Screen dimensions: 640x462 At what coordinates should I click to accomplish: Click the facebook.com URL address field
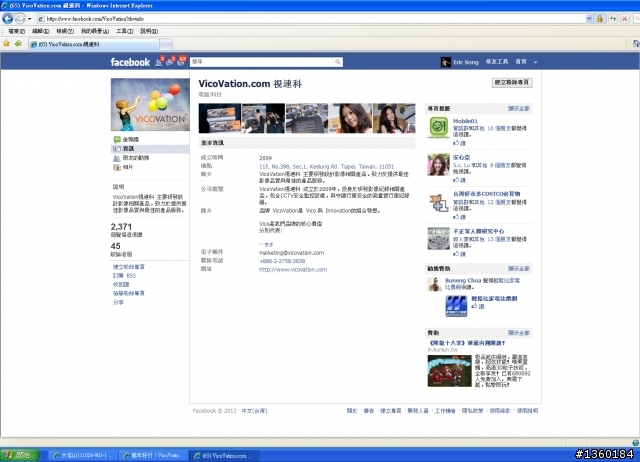(311, 19)
